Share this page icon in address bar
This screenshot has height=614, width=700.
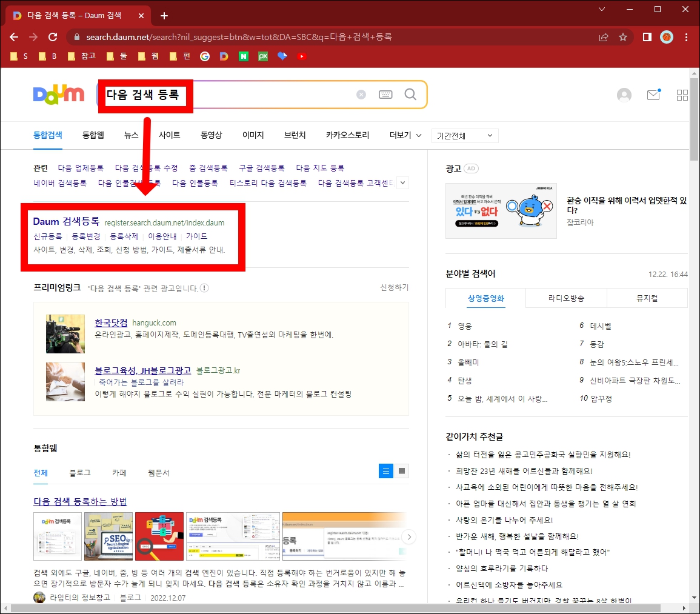click(x=604, y=37)
